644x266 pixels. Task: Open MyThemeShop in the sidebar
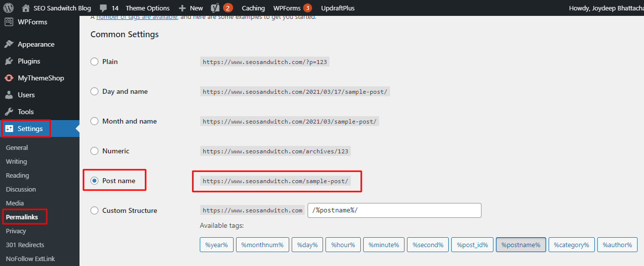tap(41, 78)
